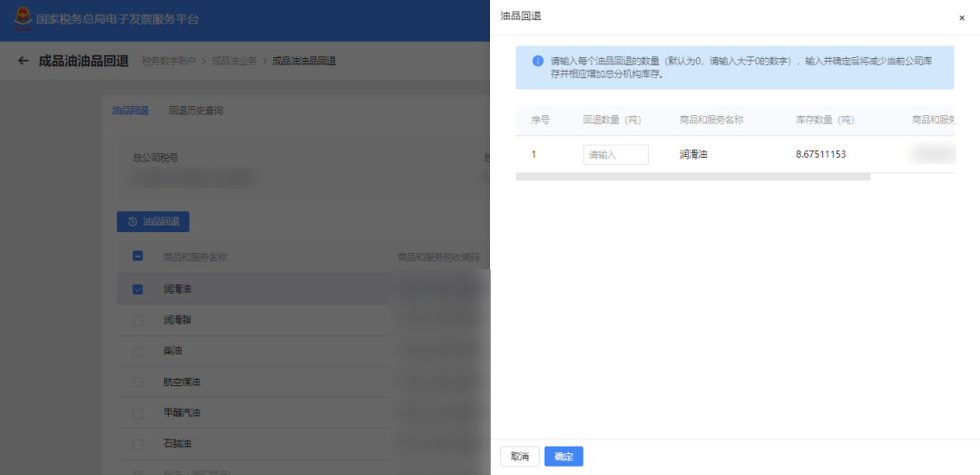This screenshot has height=475, width=980.
Task: Uncheck the 润滑油 row checkbox
Action: pos(138,289)
